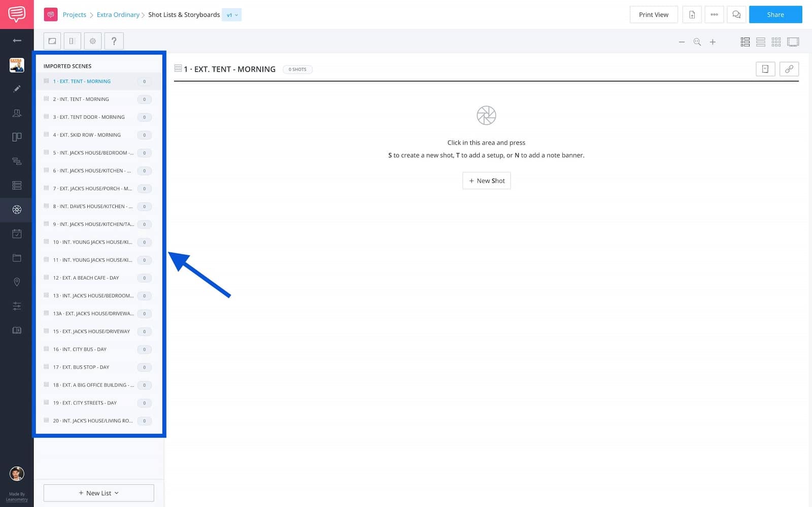Select scene 12 EXT. A BEACH CAFE - DAY
812x507 pixels.
(86, 278)
